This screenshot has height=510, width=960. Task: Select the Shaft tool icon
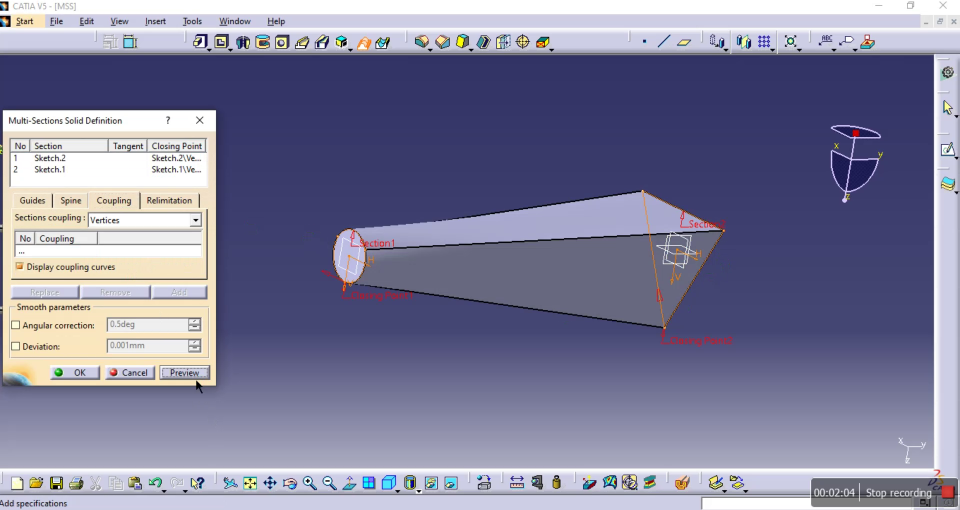tap(242, 42)
